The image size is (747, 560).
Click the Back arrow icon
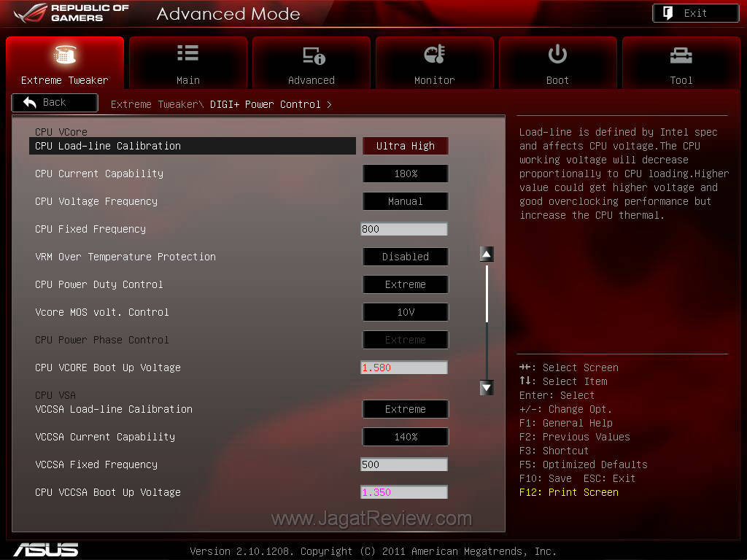pyautogui.click(x=30, y=103)
